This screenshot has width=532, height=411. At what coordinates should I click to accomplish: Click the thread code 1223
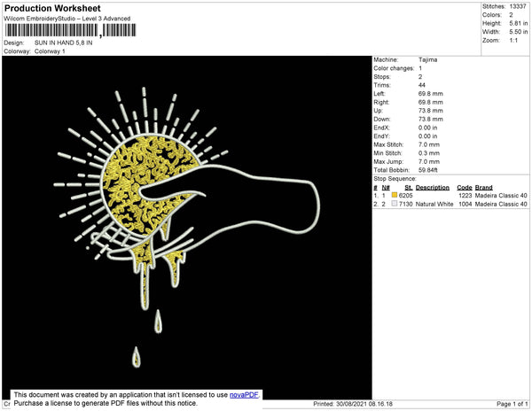click(x=465, y=196)
